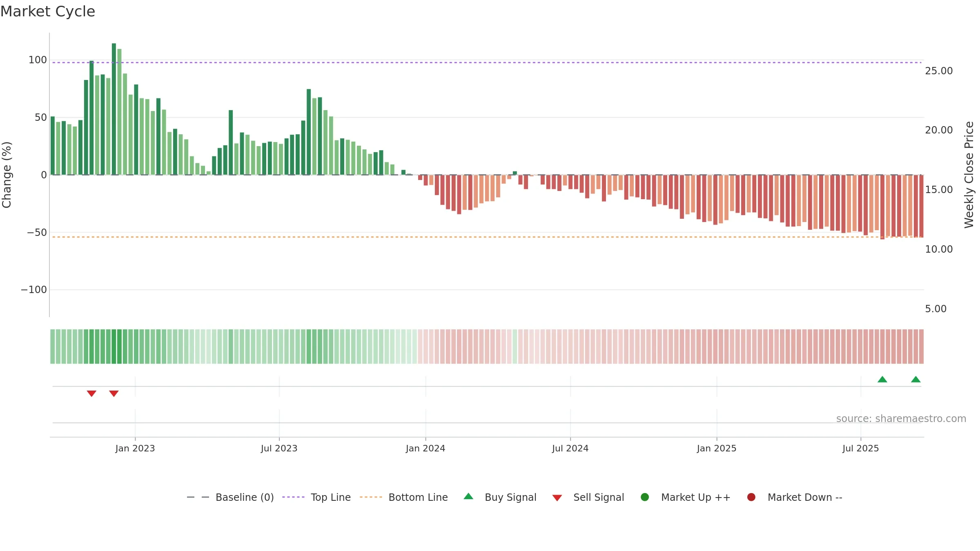Screen dimensions: 980x551
Task: Click the 15.00 weekly close price tick
Action: (939, 190)
